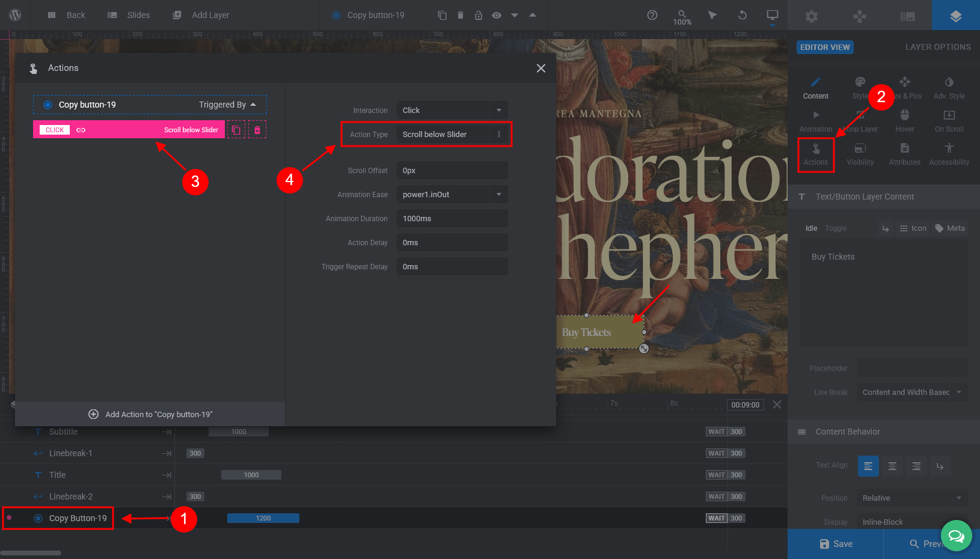Open the Visibility section

click(860, 154)
